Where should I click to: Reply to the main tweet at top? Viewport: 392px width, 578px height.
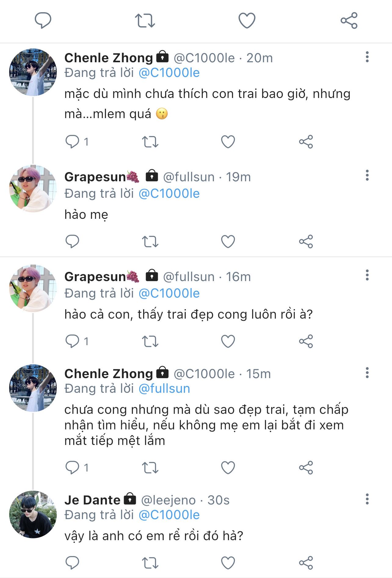[43, 20]
